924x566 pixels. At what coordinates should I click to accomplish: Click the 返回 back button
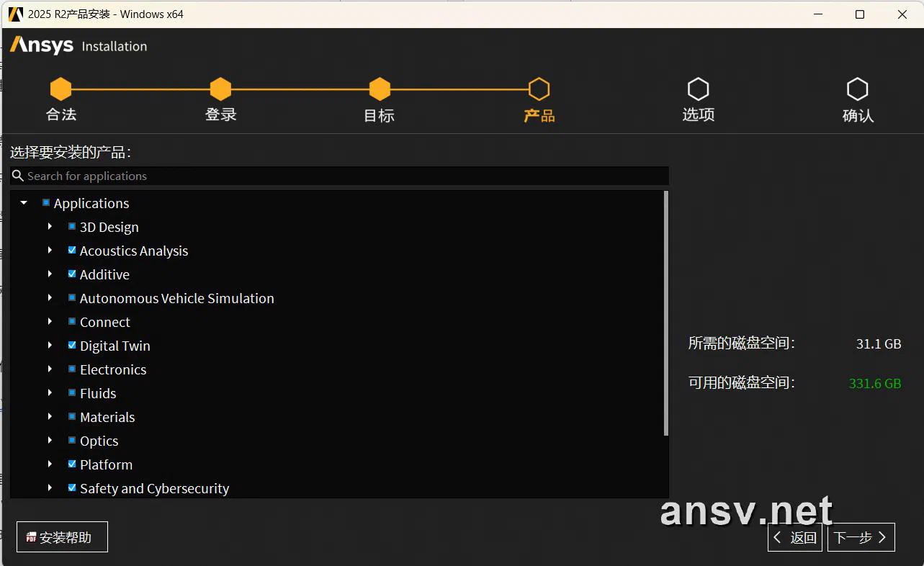pyautogui.click(x=795, y=537)
